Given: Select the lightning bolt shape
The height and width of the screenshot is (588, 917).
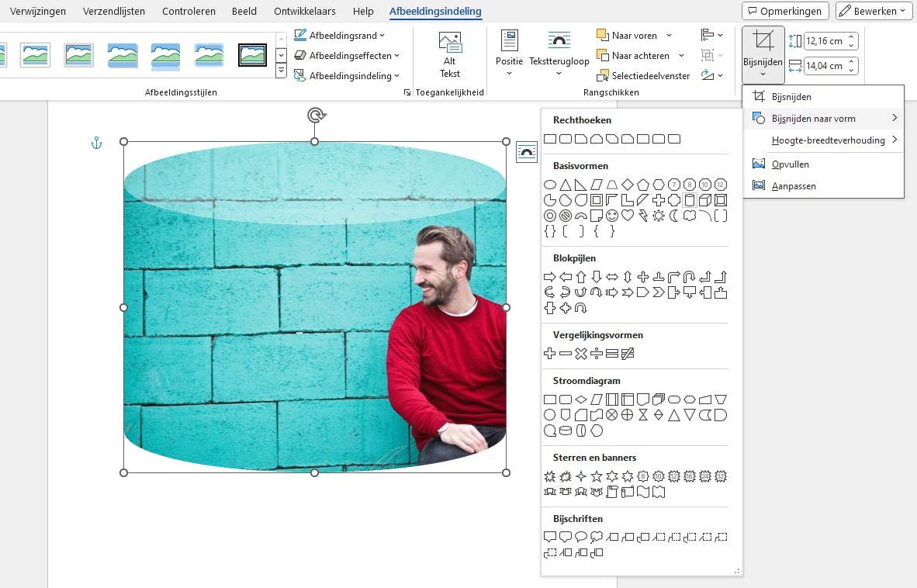Looking at the screenshot, I should pos(643,216).
